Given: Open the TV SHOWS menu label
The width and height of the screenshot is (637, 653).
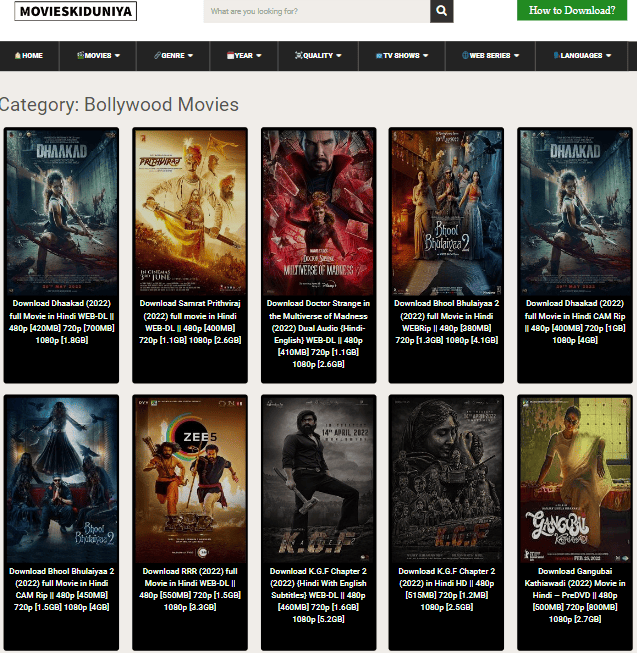Looking at the screenshot, I should [x=401, y=55].
